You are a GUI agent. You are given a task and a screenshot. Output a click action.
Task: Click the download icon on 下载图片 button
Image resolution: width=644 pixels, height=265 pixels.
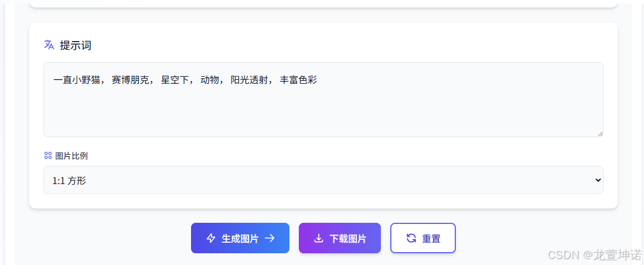point(318,238)
